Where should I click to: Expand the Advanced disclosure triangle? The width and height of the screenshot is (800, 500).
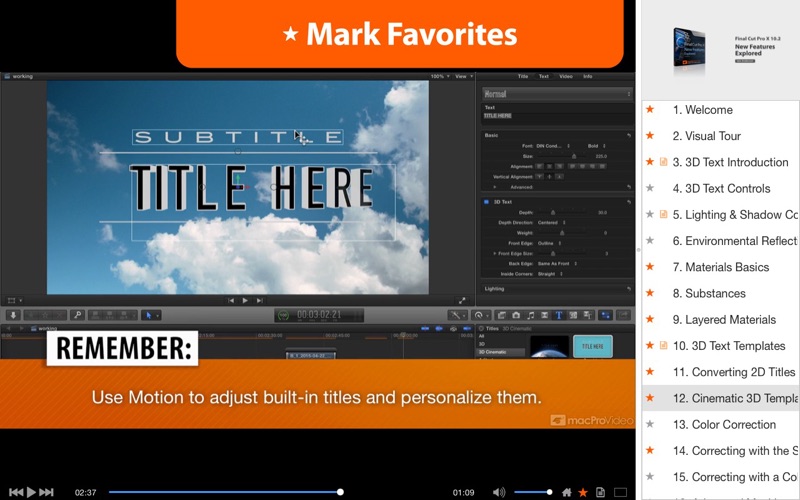click(494, 187)
